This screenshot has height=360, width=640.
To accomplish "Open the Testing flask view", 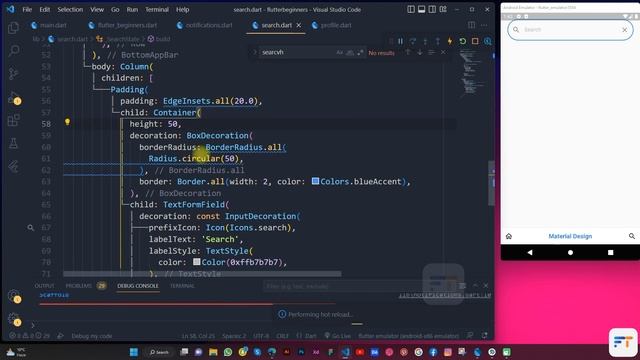I will [x=13, y=143].
